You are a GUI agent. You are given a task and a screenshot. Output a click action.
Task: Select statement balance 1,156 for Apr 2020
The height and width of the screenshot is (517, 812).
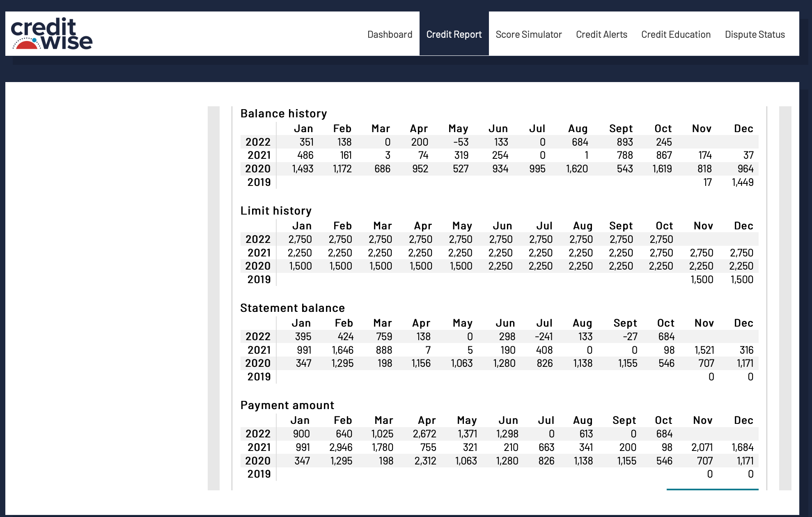tap(421, 363)
